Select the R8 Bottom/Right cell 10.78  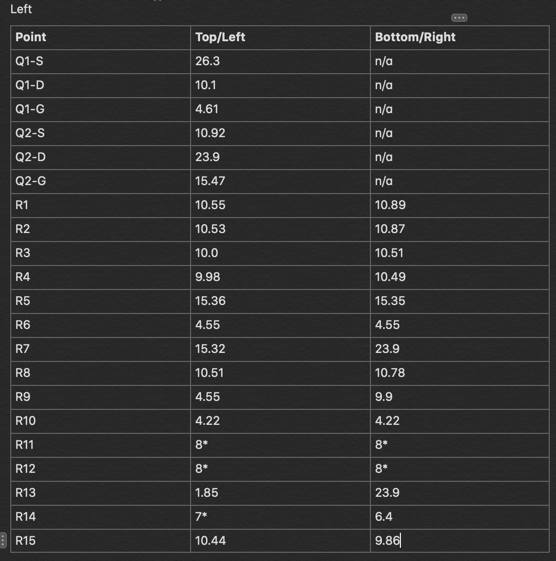tap(460, 373)
